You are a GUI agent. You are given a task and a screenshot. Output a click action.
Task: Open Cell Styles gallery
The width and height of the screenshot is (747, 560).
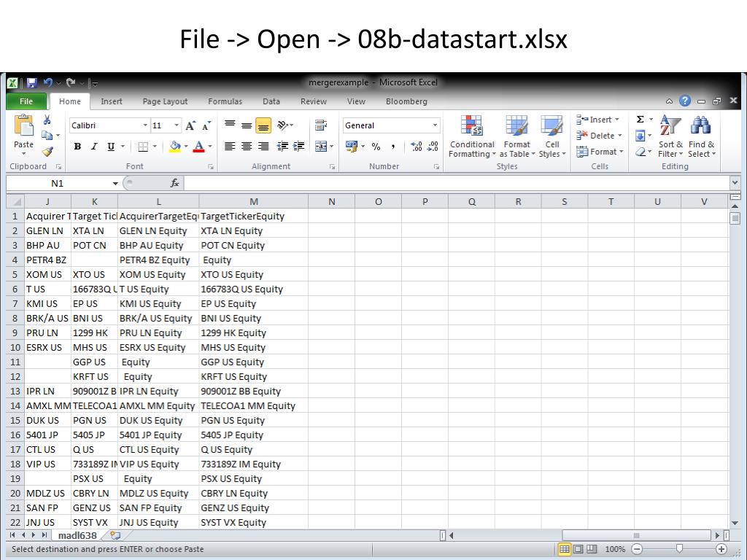coord(552,136)
